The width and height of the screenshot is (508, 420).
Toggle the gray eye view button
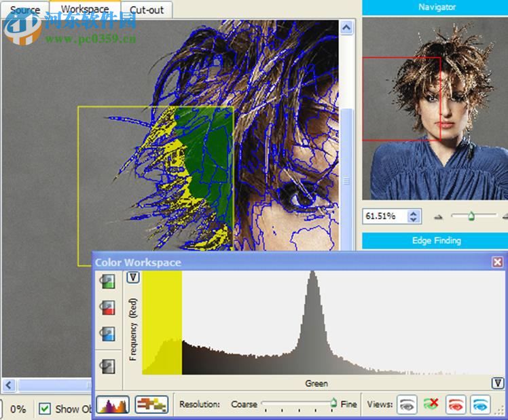coord(407,404)
